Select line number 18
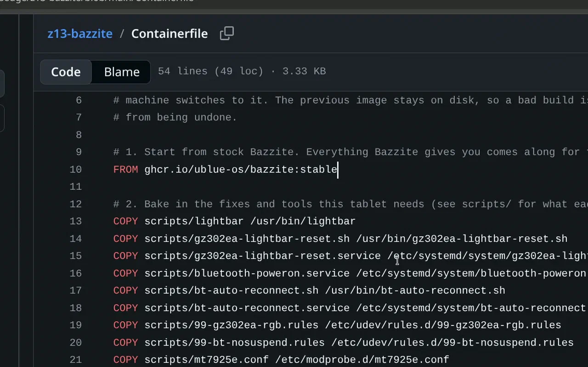 tap(76, 308)
